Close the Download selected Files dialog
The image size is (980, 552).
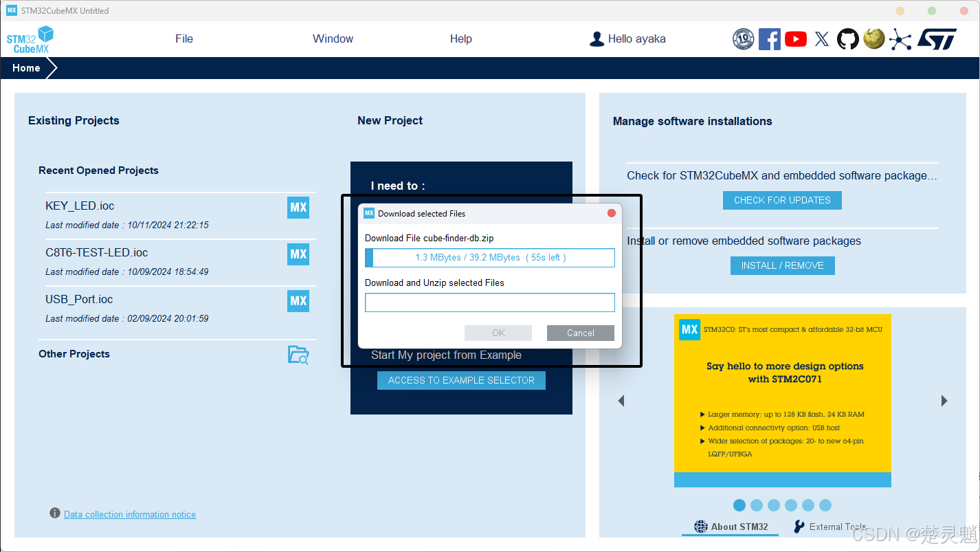(x=612, y=213)
